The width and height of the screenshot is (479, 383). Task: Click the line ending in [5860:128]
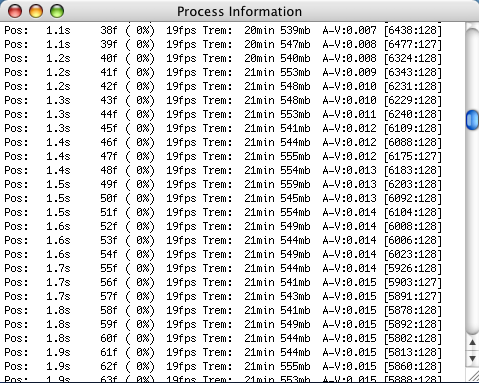[x=223, y=366]
